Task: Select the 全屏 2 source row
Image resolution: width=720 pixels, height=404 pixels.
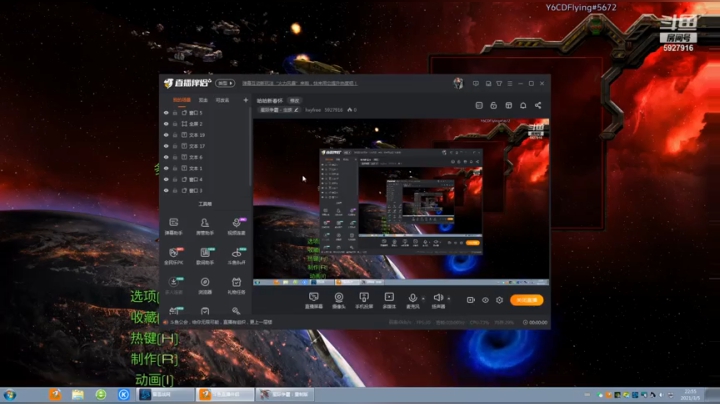Action: point(205,123)
